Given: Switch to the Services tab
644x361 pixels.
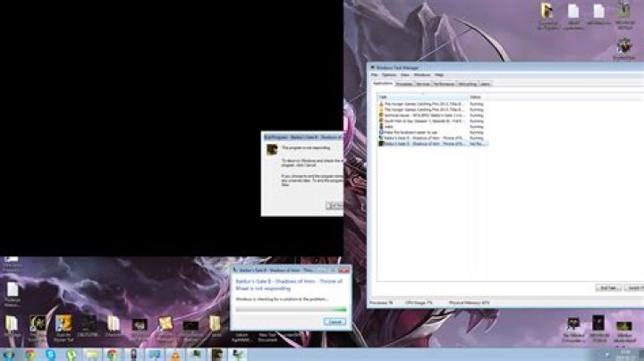Looking at the screenshot, I should 423,84.
